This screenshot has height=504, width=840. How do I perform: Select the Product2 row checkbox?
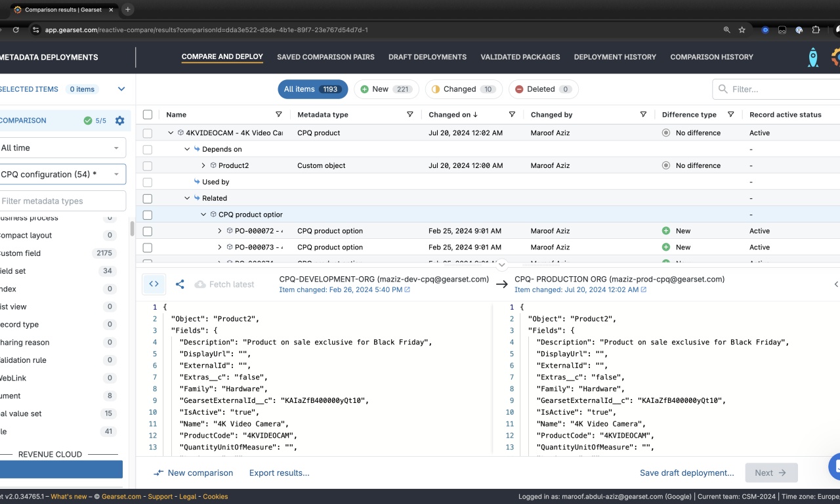point(148,166)
